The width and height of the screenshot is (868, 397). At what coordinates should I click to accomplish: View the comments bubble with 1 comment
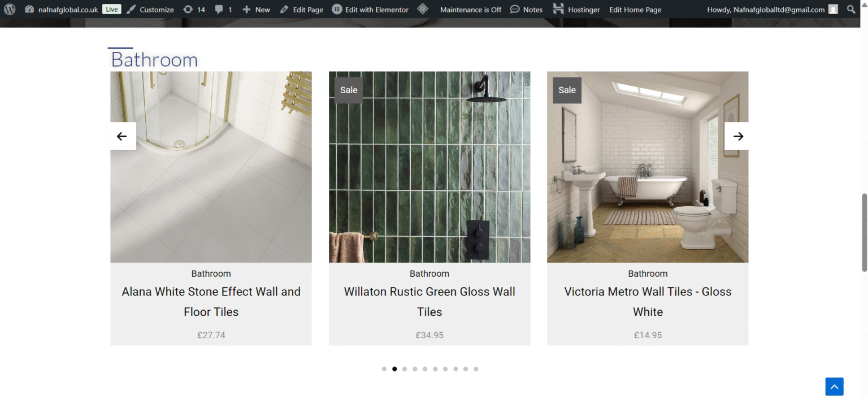[x=223, y=9]
